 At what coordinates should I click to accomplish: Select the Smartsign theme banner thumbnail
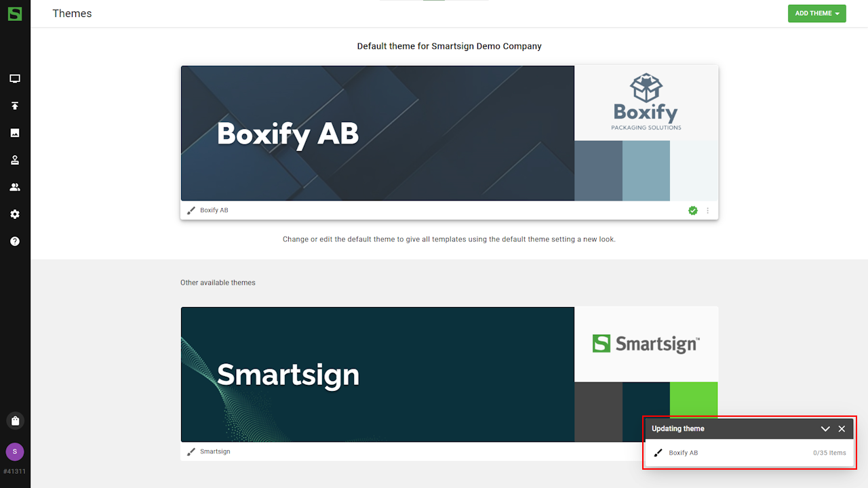coord(378,374)
